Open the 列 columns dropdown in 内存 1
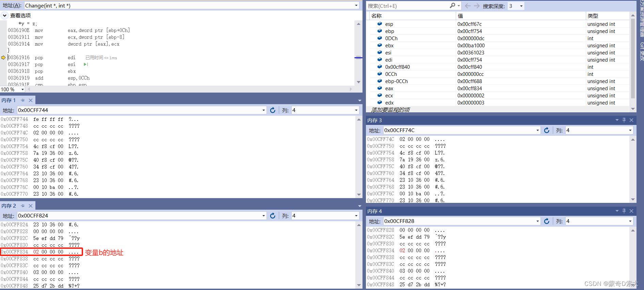644x290 pixels. click(356, 110)
